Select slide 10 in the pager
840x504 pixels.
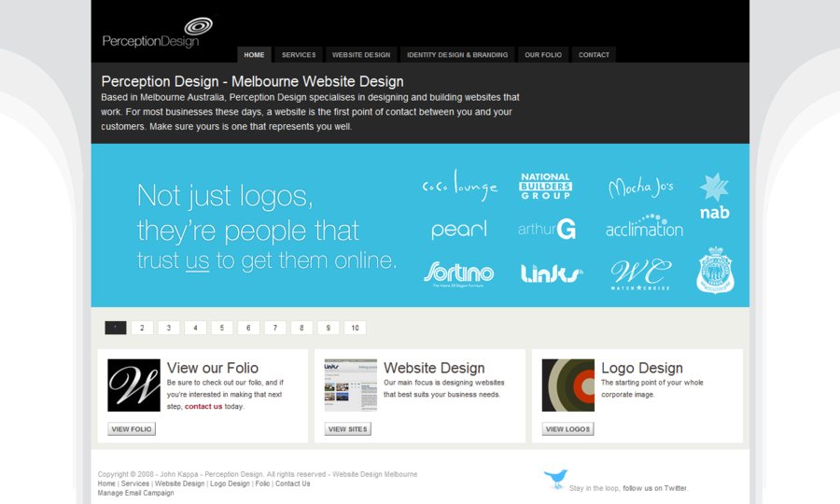point(356,328)
